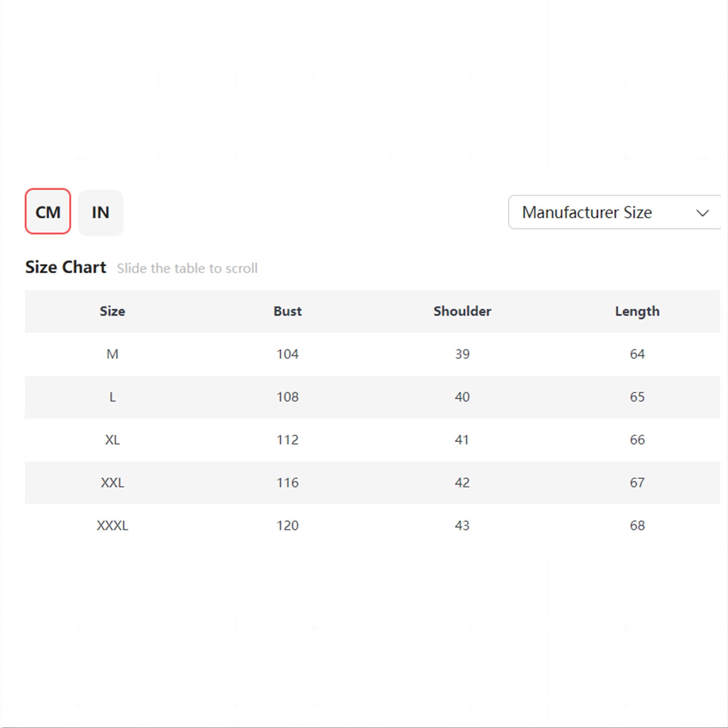Image resolution: width=728 pixels, height=728 pixels.
Task: Open the Manufacturer Size dropdown
Action: point(615,212)
